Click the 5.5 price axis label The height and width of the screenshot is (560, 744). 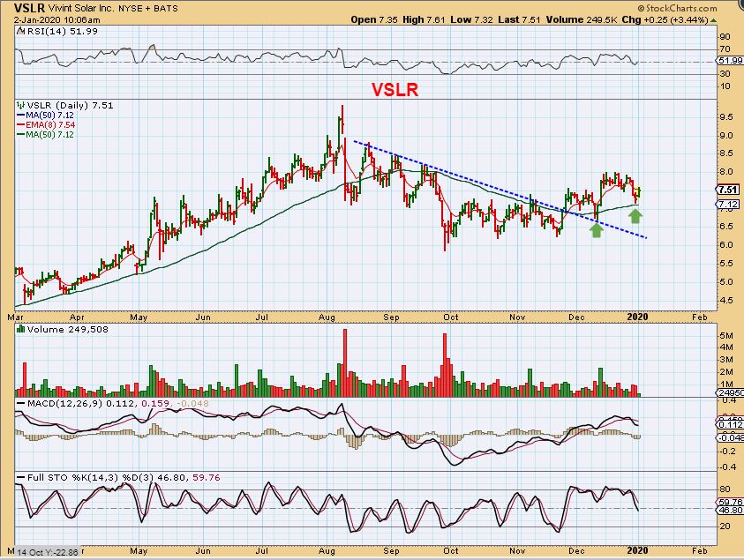[x=725, y=264]
